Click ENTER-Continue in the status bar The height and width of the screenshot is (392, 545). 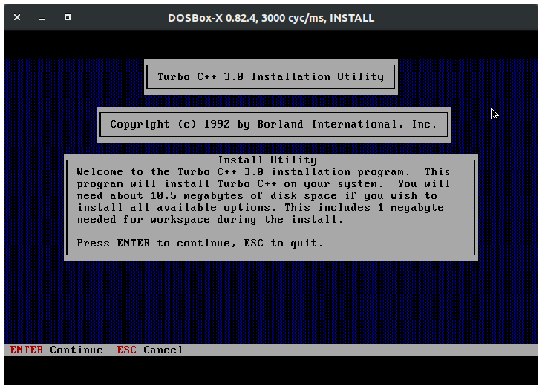point(56,350)
